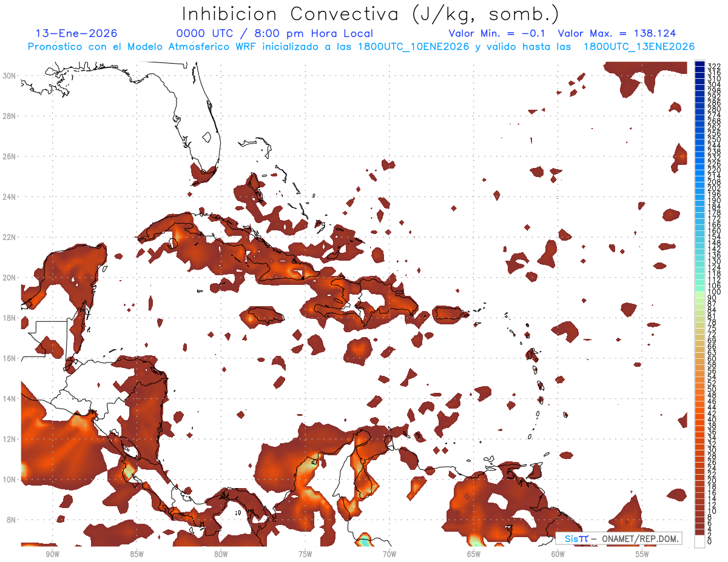The height and width of the screenshot is (562, 728).
Task: Click the '60W' longitude label
Action: (x=558, y=554)
